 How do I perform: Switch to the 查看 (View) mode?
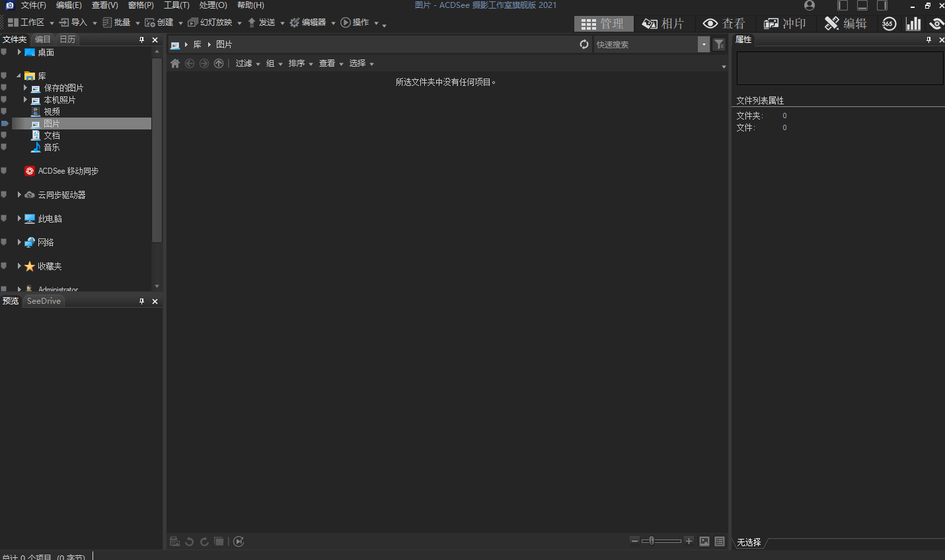pos(724,24)
